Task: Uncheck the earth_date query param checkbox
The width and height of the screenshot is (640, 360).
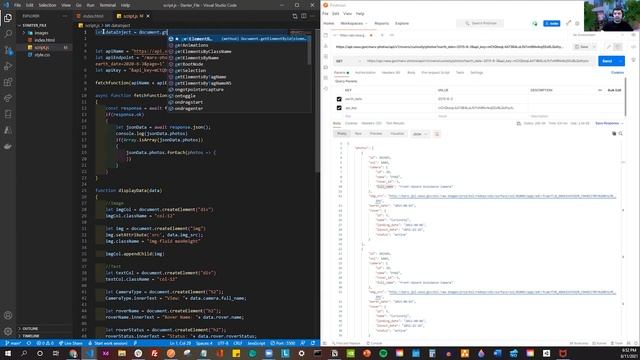Action: click(339, 99)
